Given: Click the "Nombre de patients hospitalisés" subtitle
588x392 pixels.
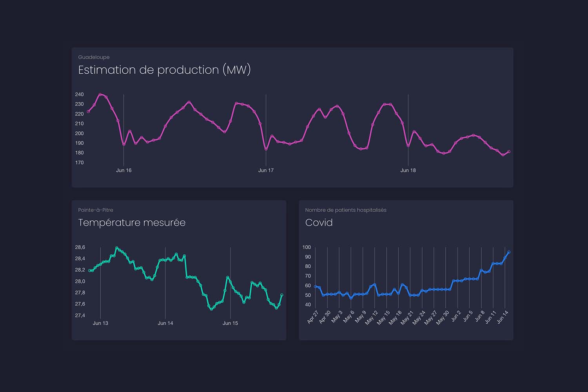Looking at the screenshot, I should (x=346, y=210).
